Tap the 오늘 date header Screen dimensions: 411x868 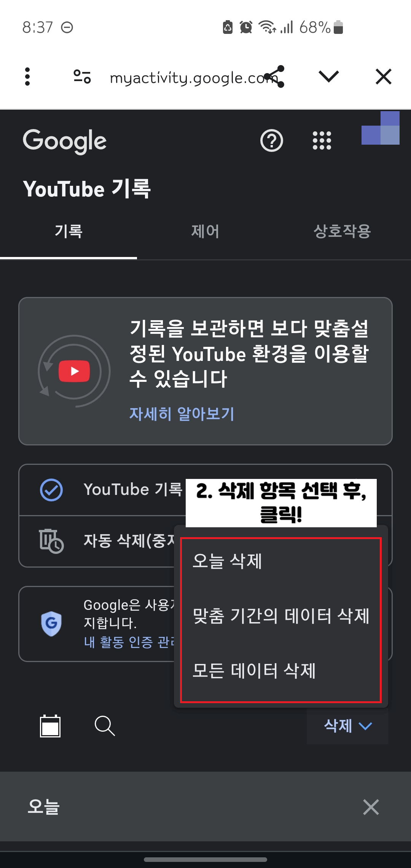tap(43, 806)
